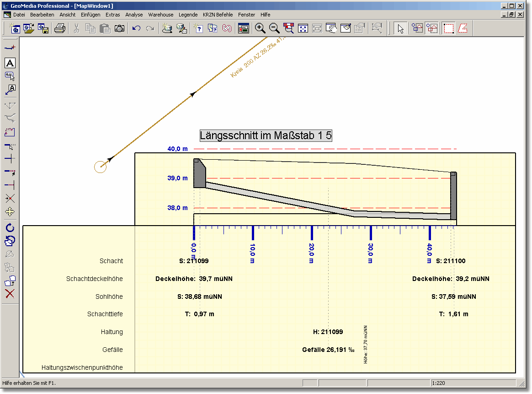Open the Datei menu
The height and width of the screenshot is (394, 532).
tap(19, 15)
